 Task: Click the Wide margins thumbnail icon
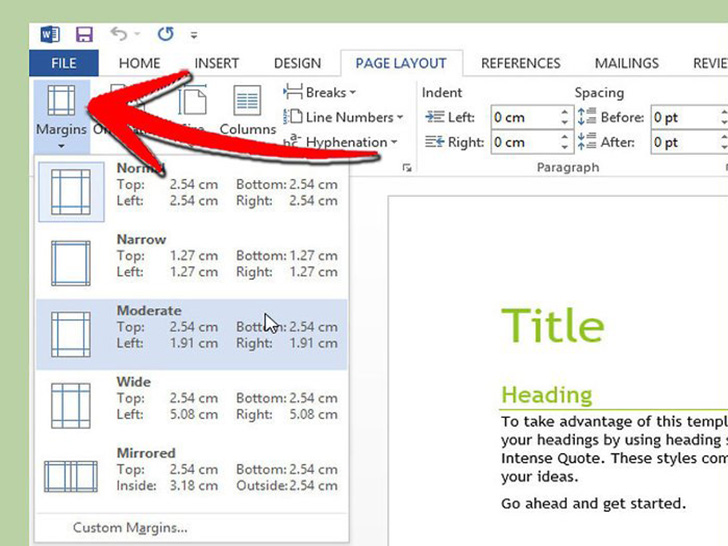(71, 406)
